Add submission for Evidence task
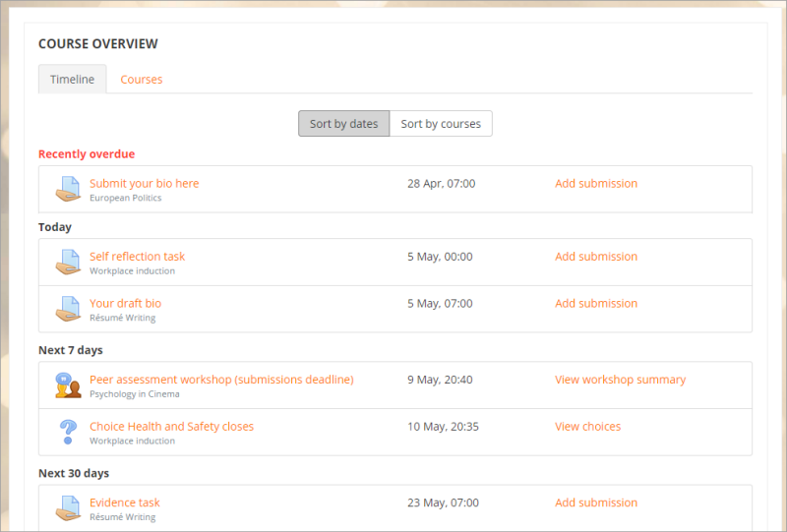Image resolution: width=787 pixels, height=532 pixels. (x=595, y=502)
